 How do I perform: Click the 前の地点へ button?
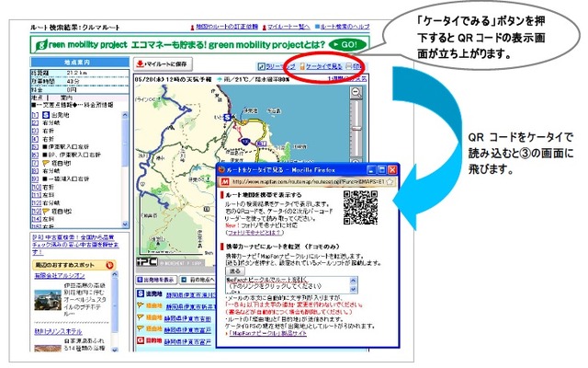pyautogui.click(x=198, y=280)
